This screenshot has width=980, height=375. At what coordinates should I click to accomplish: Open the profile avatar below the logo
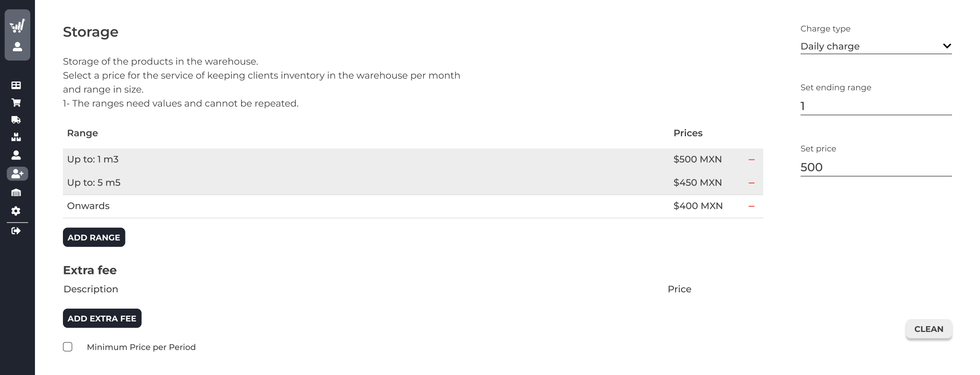point(17,47)
